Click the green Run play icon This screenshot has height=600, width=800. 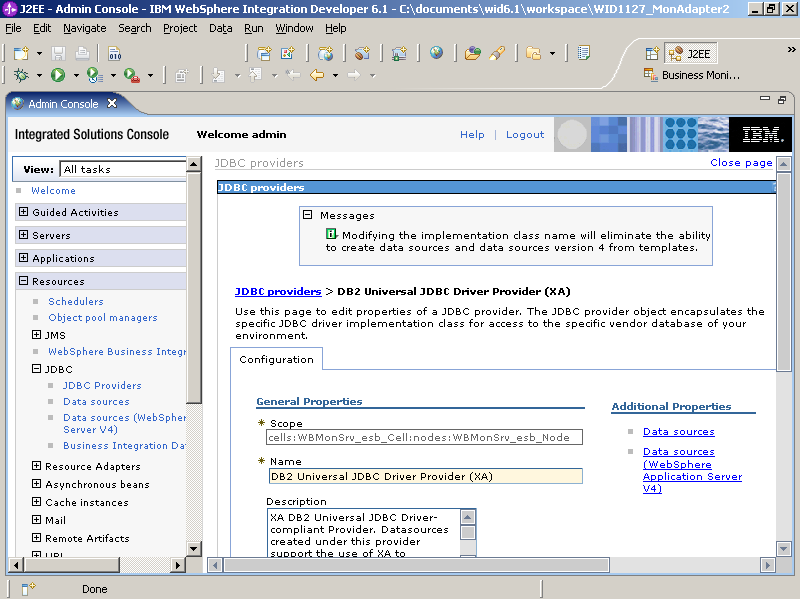(x=58, y=75)
